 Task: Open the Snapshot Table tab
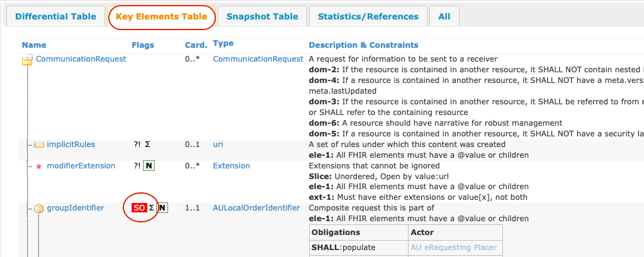tap(263, 17)
